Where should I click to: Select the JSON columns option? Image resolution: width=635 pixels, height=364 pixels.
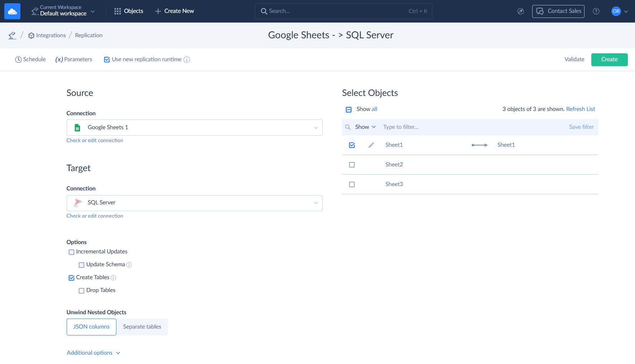coord(91,327)
